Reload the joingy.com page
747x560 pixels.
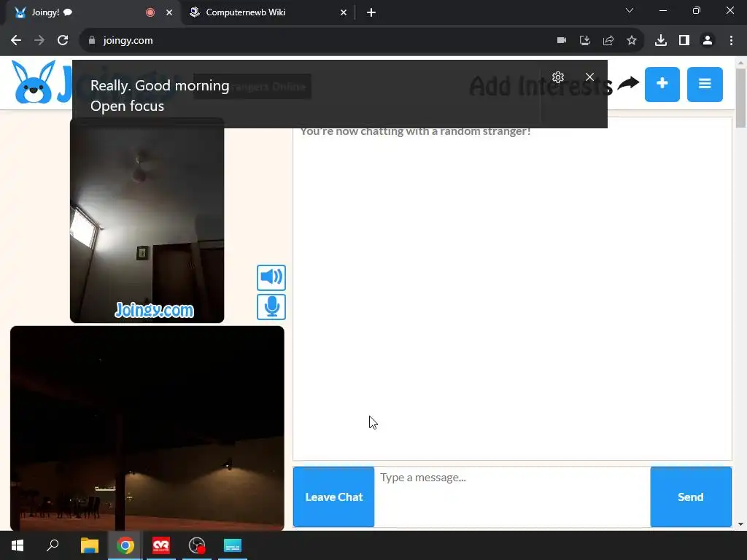click(63, 41)
